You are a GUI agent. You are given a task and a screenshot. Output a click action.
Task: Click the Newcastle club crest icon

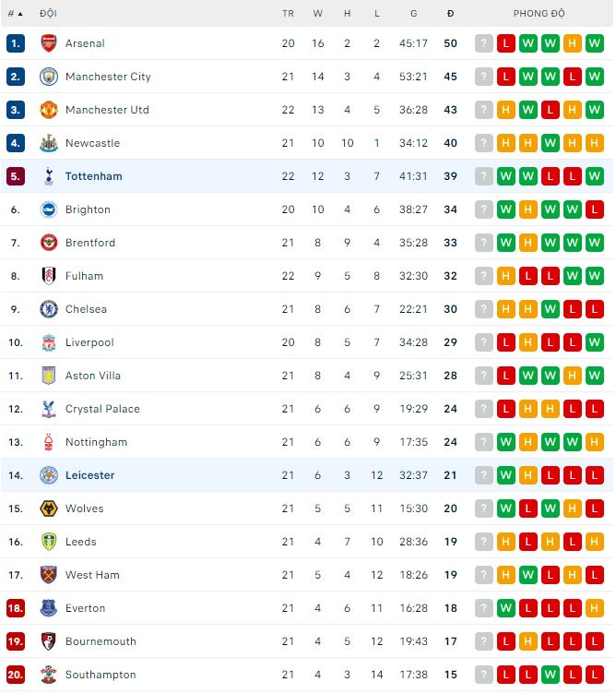tap(49, 143)
